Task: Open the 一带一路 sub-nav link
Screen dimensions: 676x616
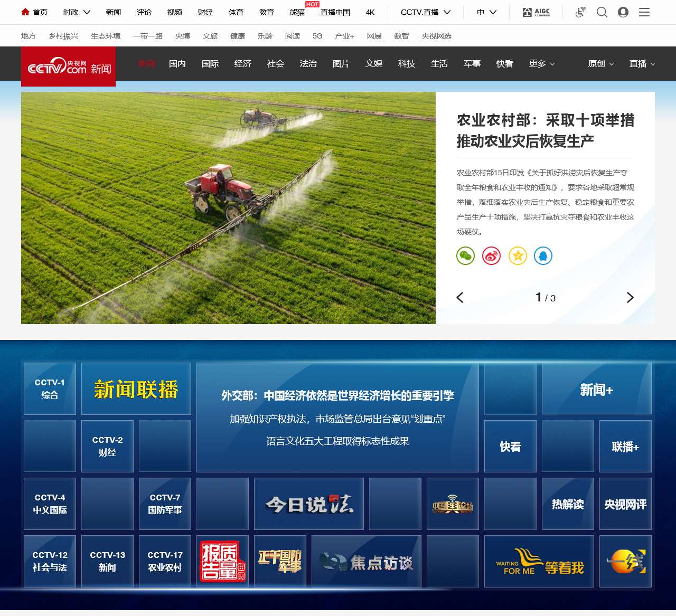Action: click(x=148, y=36)
